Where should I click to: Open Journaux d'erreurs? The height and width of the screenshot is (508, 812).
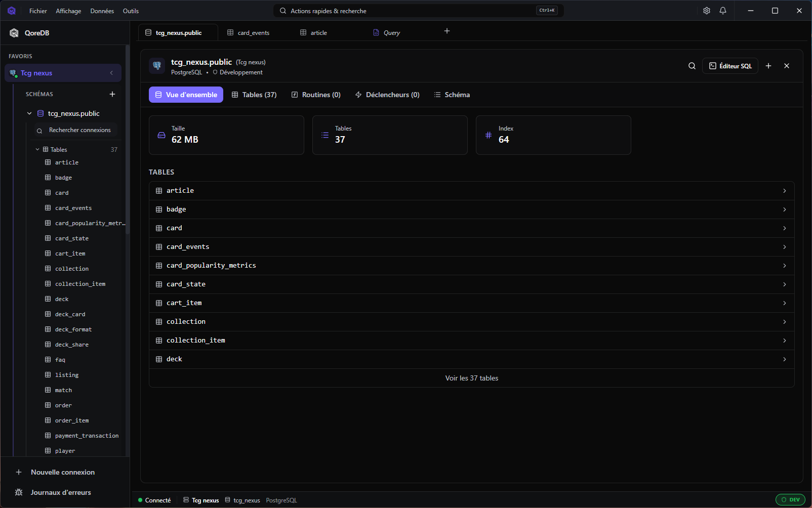tap(61, 492)
